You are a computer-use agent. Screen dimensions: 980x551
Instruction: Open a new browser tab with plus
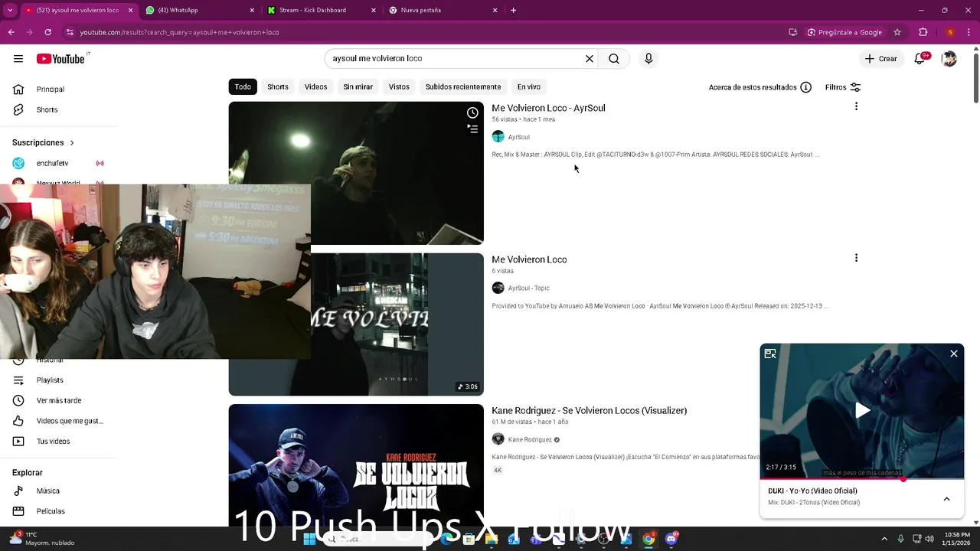point(513,10)
